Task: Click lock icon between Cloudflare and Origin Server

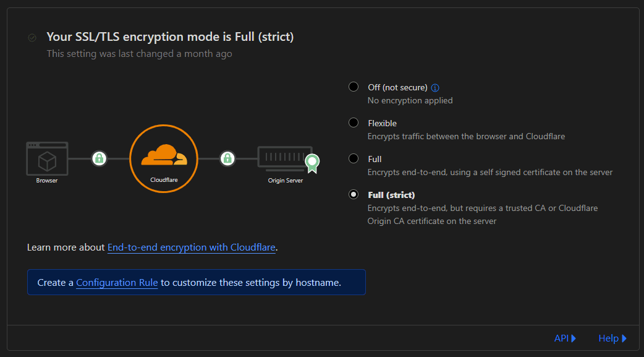Action: pyautogui.click(x=227, y=158)
